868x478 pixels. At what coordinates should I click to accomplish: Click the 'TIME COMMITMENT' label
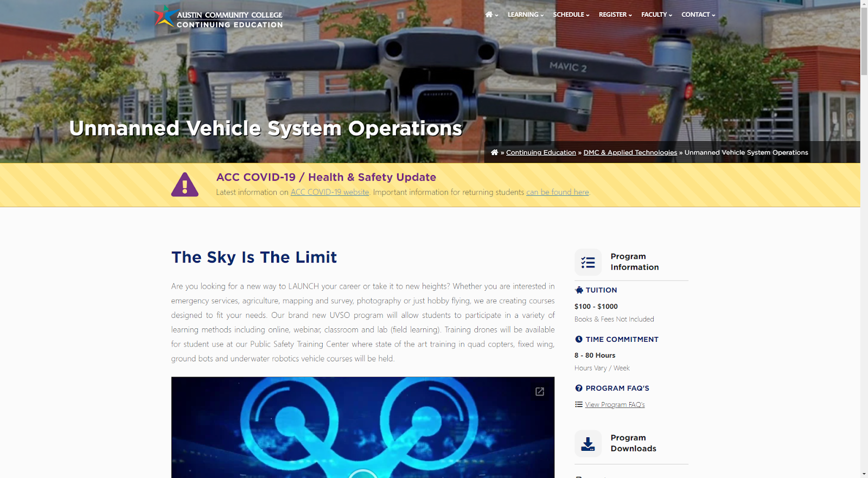tap(622, 339)
